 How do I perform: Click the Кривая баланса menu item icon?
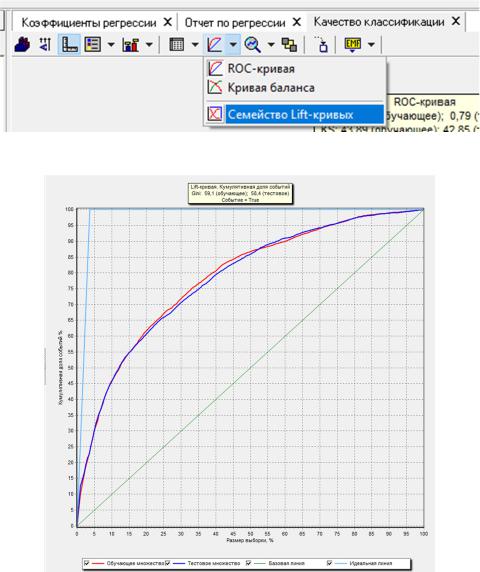point(215,88)
